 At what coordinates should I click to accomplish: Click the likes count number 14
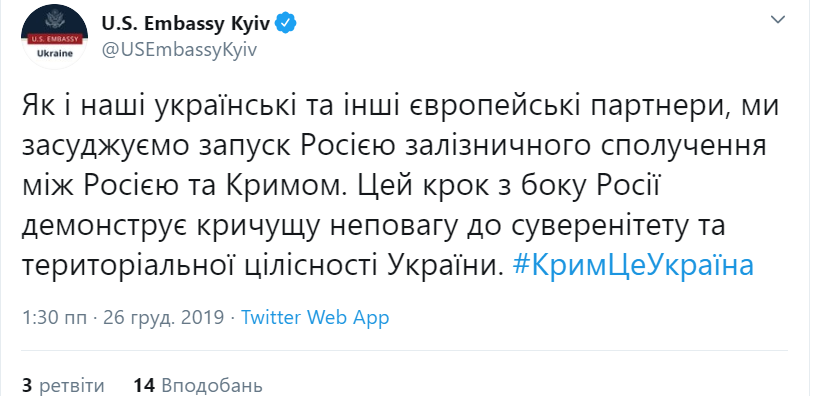pyautogui.click(x=145, y=386)
